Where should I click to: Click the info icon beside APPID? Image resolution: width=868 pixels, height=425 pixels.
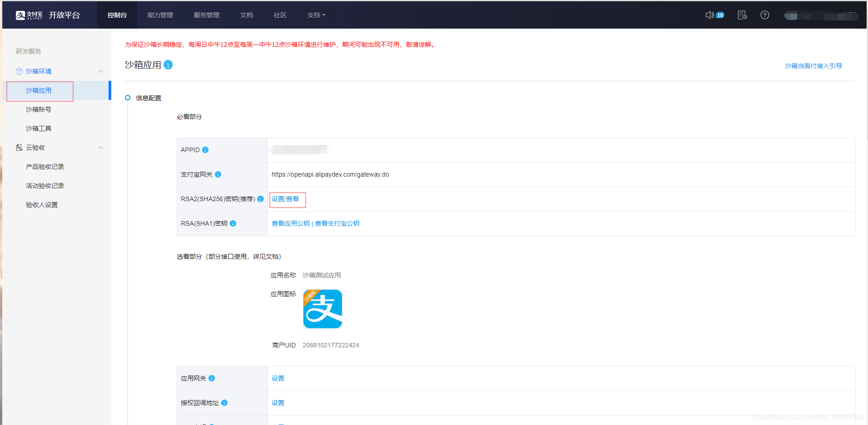pos(206,149)
